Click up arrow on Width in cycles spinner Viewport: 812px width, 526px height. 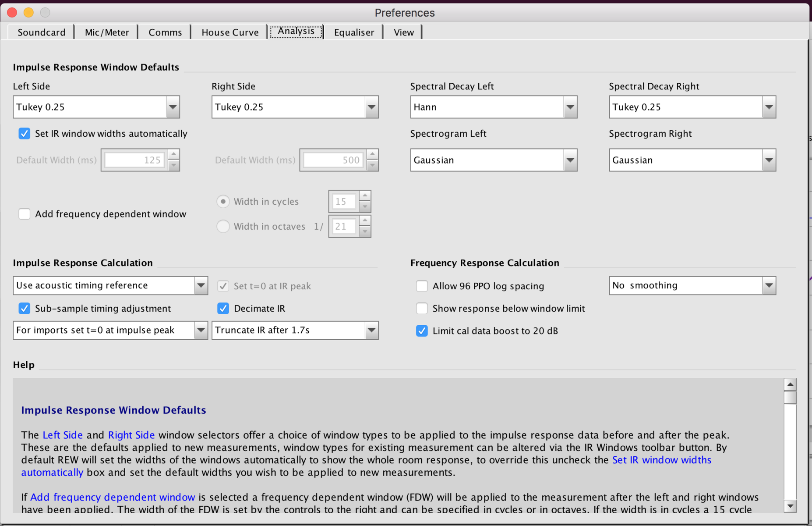point(365,195)
